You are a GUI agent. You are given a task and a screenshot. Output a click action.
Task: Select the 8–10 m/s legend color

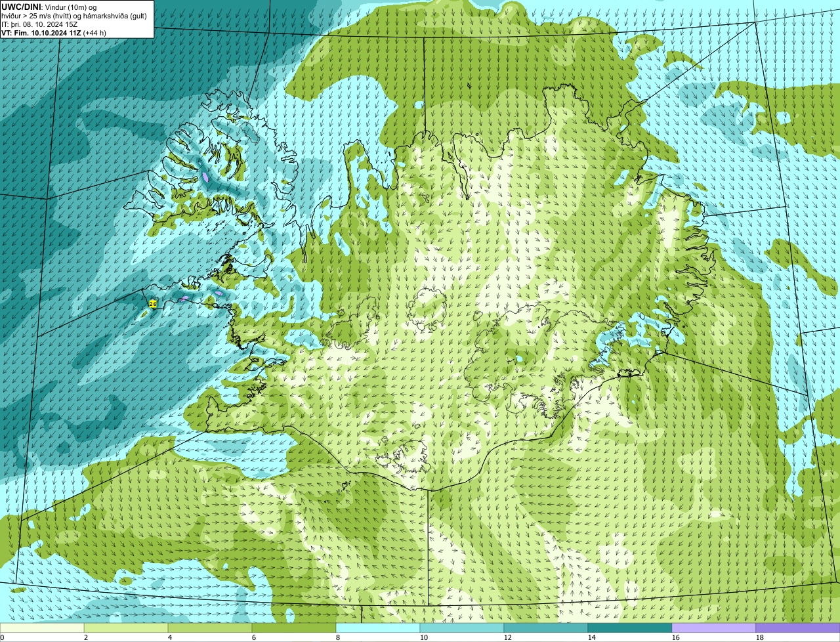[378, 628]
